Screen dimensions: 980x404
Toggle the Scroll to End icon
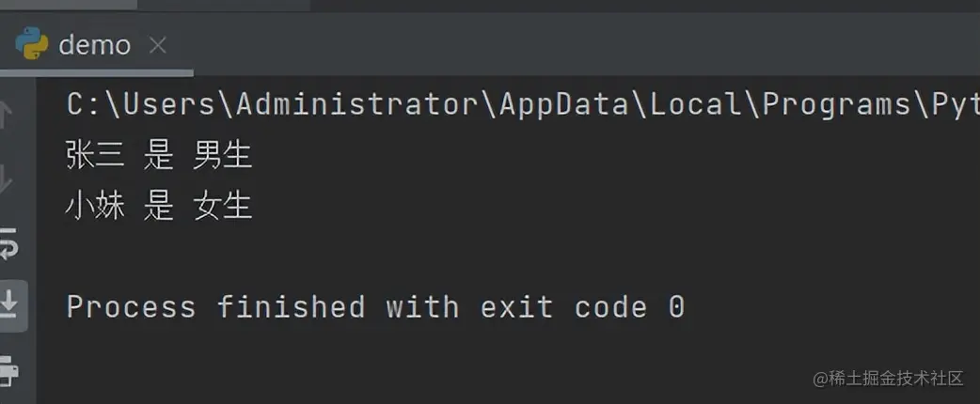pos(10,304)
